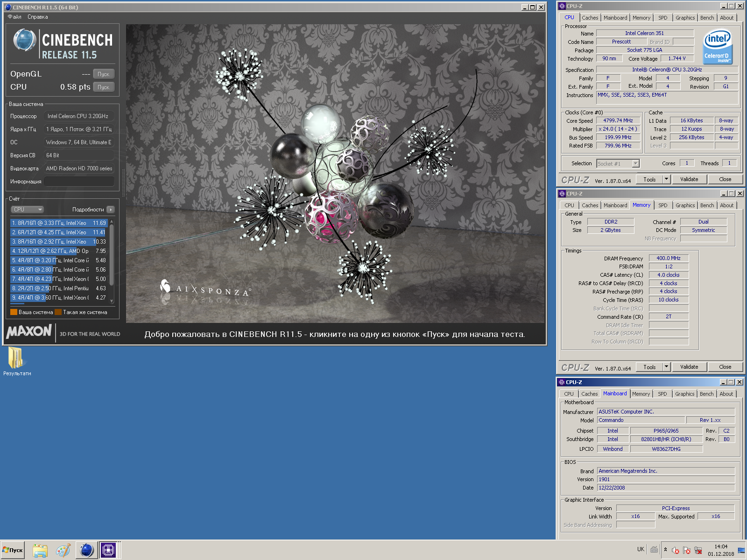Click the network disconnected tray icon
Image resolution: width=747 pixels, height=560 pixels.
pyautogui.click(x=698, y=551)
